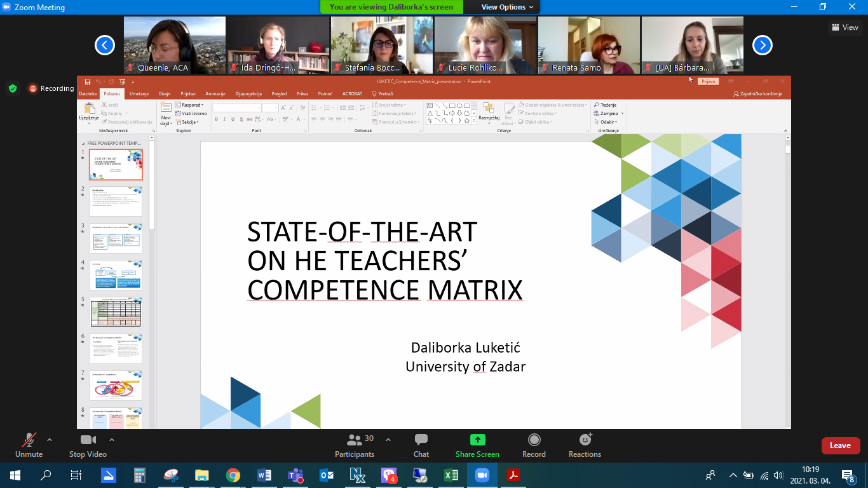This screenshot has width=868, height=488.
Task: Click the Share Screen icon
Action: pos(477,440)
